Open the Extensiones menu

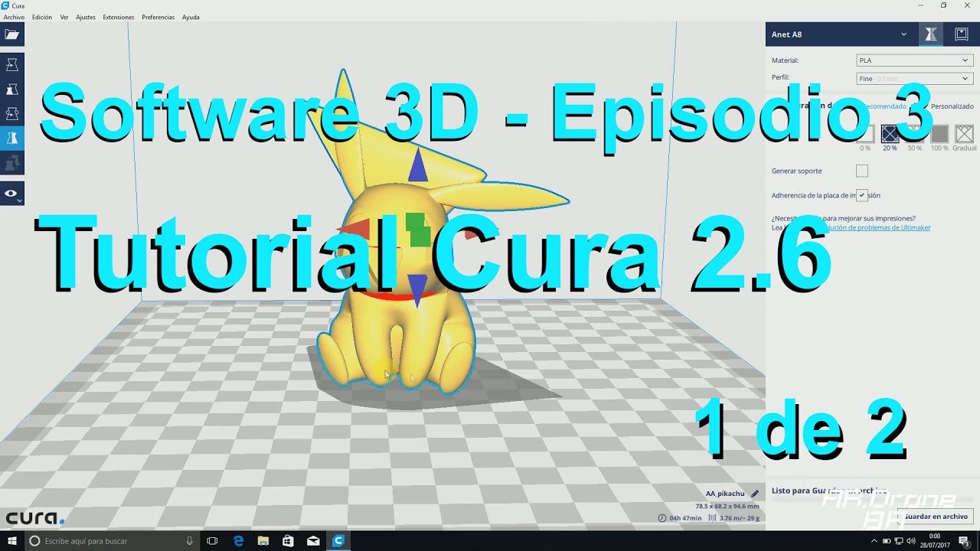coord(119,17)
